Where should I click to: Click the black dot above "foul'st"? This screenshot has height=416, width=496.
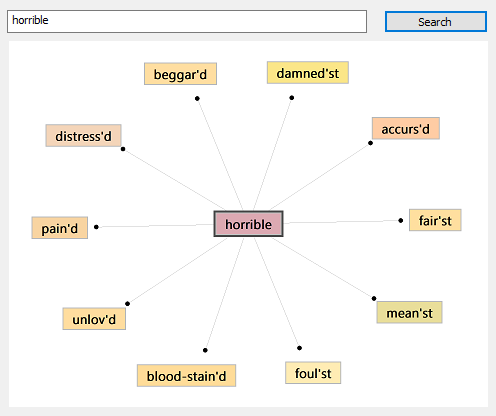(x=299, y=348)
